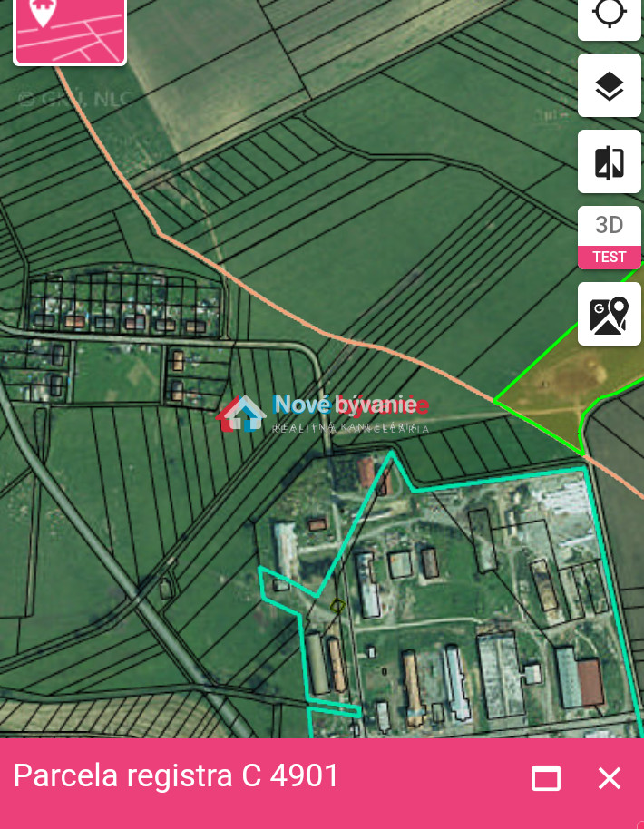Click the pink cadastral map logo icon
The height and width of the screenshot is (829, 644).
tap(70, 31)
